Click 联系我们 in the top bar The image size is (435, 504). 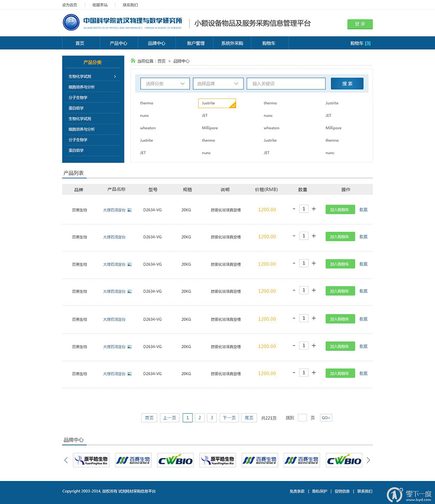[x=130, y=5]
